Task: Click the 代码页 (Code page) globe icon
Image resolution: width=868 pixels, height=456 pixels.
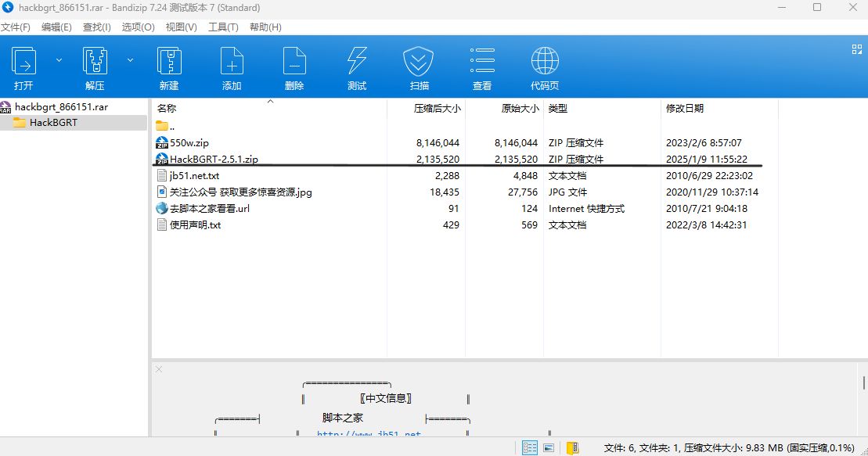Action: [545, 61]
